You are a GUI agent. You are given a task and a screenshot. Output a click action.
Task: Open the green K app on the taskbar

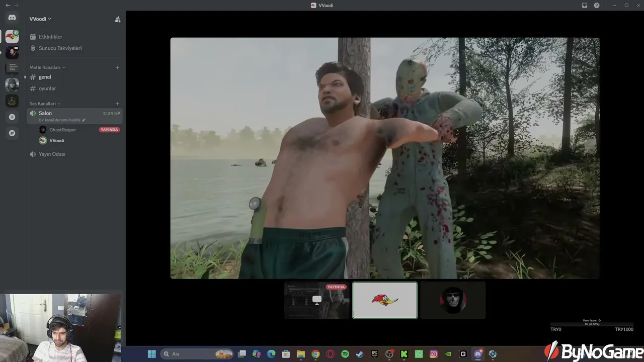coord(404,354)
